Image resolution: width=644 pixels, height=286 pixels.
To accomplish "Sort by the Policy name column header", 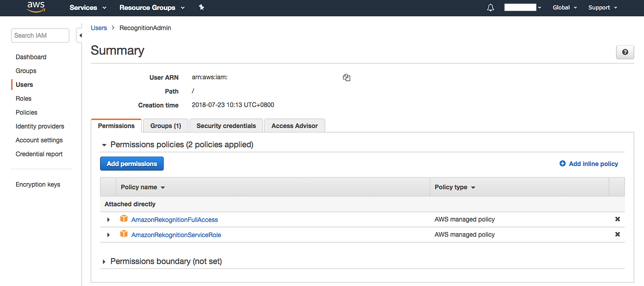I will click(x=143, y=187).
